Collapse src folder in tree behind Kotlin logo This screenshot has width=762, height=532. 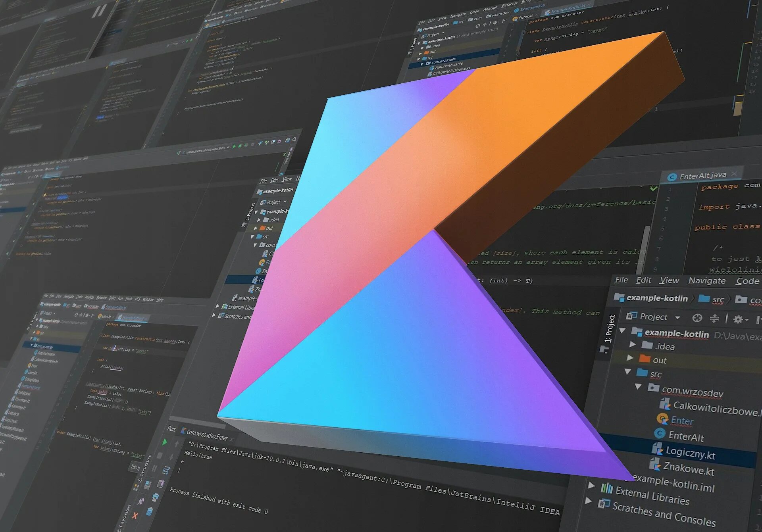coord(252,236)
